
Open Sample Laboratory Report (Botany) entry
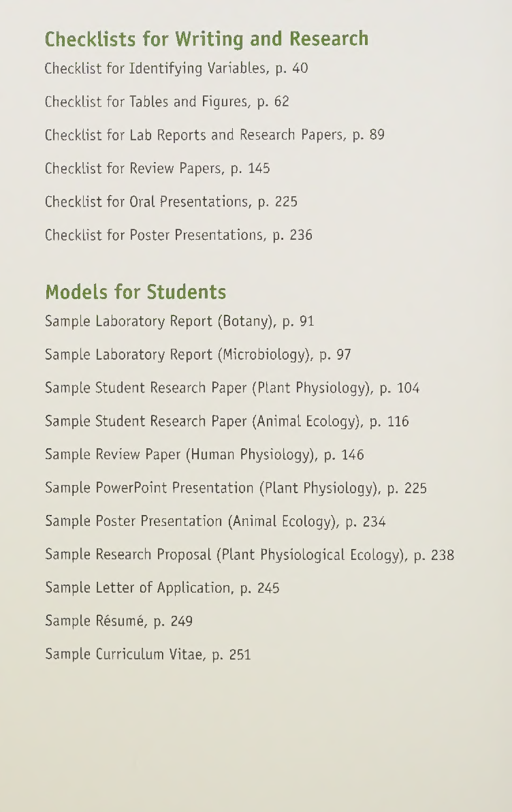180,322
